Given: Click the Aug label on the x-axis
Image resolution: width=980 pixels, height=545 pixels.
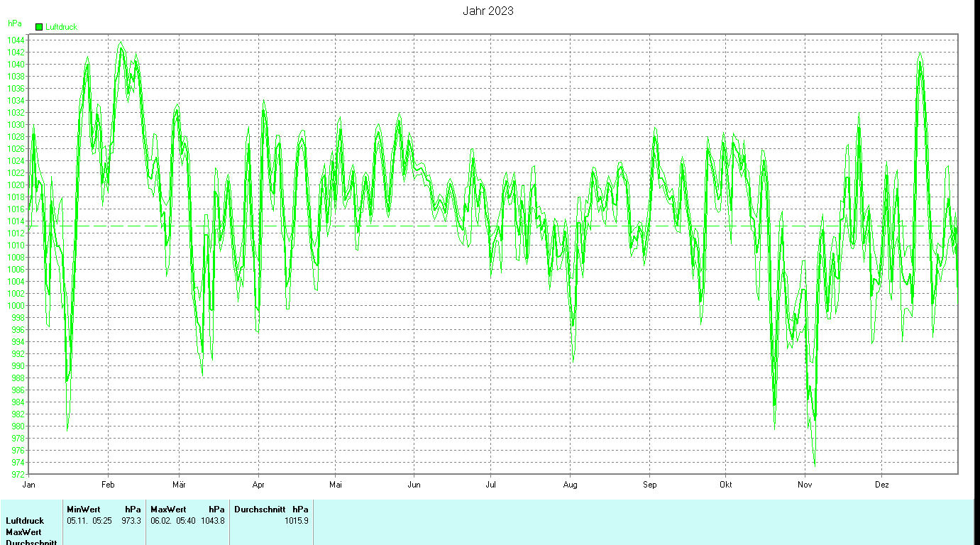Looking at the screenshot, I should [570, 485].
